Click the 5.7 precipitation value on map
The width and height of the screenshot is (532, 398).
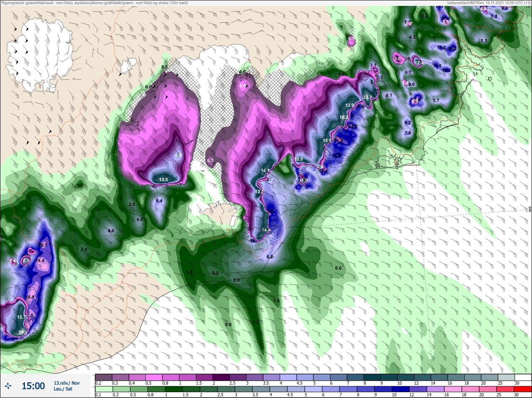(x=436, y=101)
